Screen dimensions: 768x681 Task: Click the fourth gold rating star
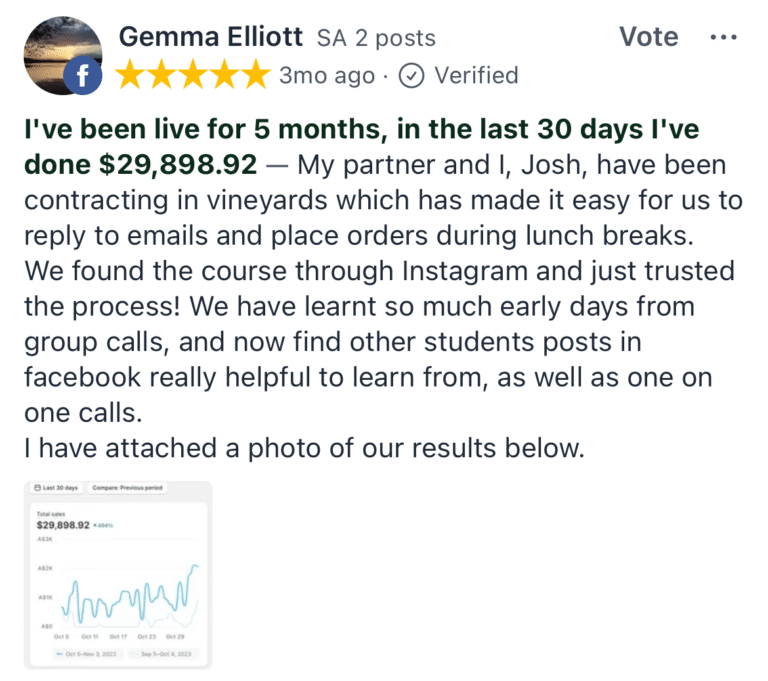point(225,74)
